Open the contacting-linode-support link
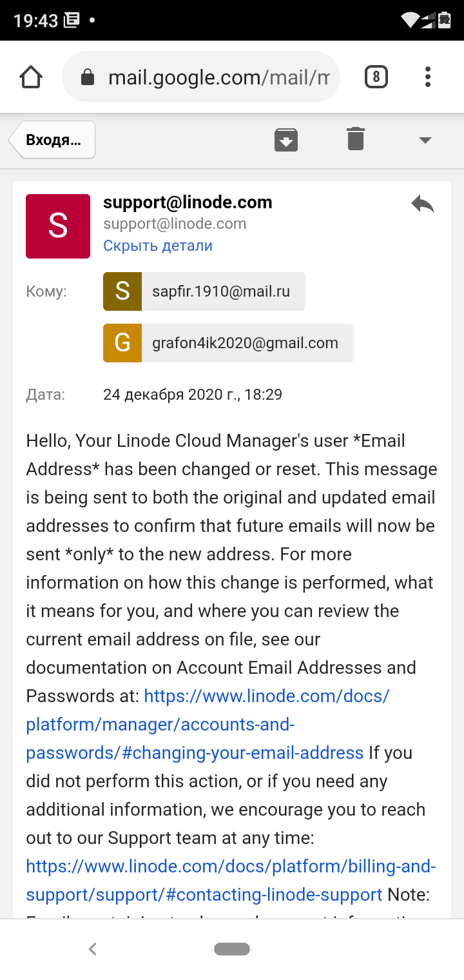This screenshot has height=980, width=464. pyautogui.click(x=231, y=881)
